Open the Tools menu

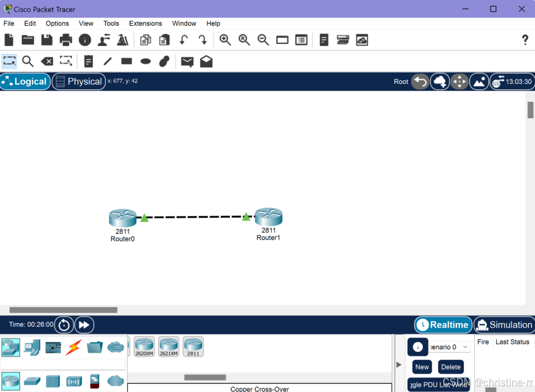pyautogui.click(x=111, y=24)
